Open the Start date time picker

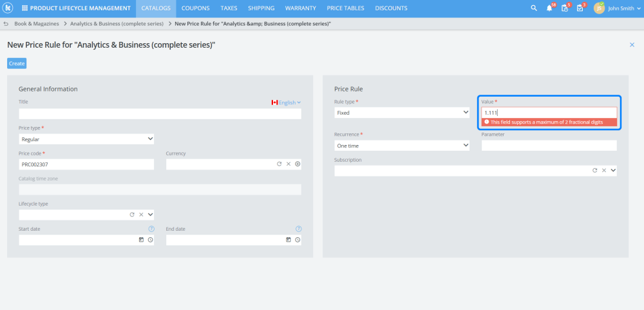(x=150, y=240)
